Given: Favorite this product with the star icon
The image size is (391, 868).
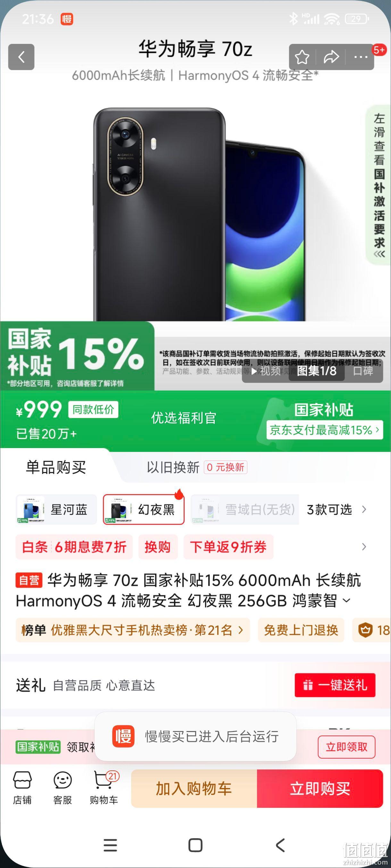Looking at the screenshot, I should tap(302, 57).
